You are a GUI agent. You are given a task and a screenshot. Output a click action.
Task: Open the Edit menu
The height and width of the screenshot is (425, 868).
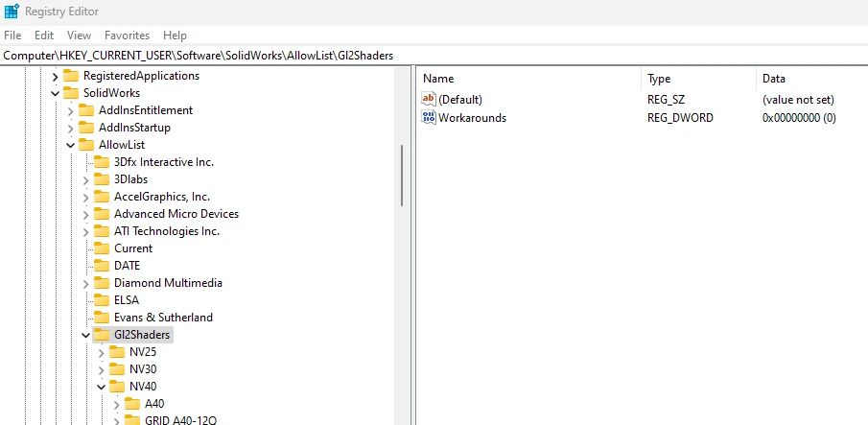[x=44, y=35]
